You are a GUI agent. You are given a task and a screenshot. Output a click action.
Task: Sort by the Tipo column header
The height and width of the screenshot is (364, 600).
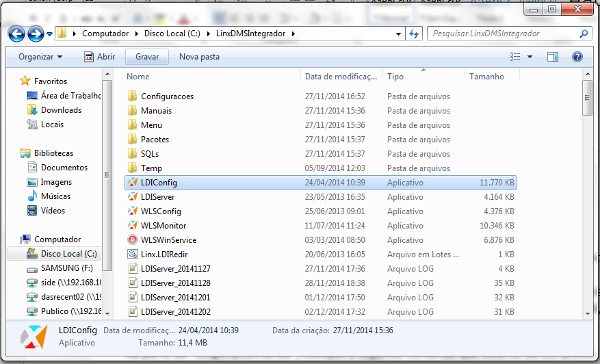tap(395, 77)
